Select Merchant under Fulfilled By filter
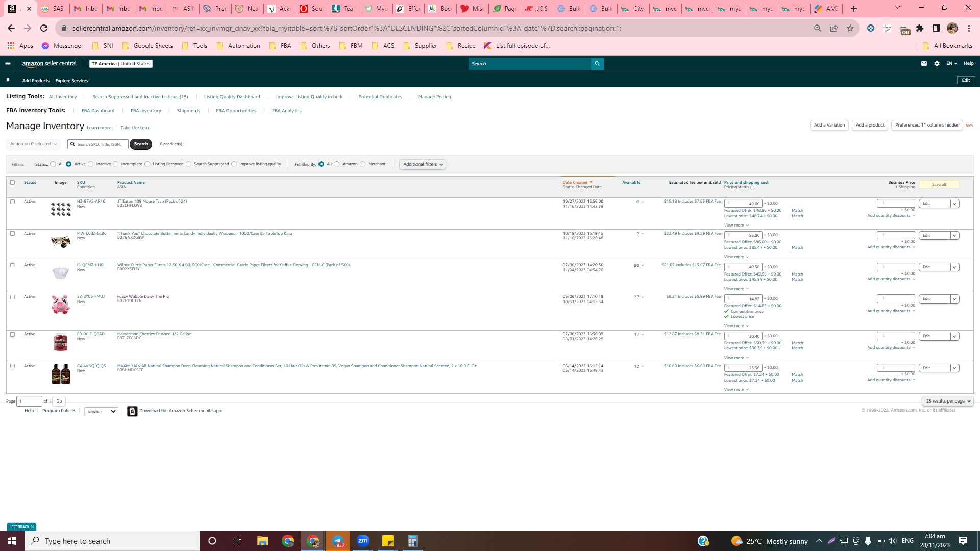 [x=363, y=164]
